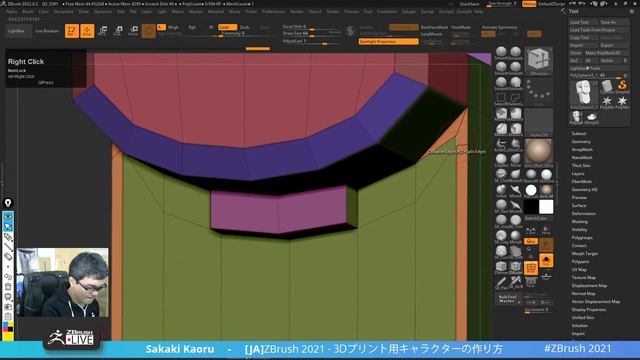
Task: Expand the Masking section
Action: pyautogui.click(x=580, y=222)
